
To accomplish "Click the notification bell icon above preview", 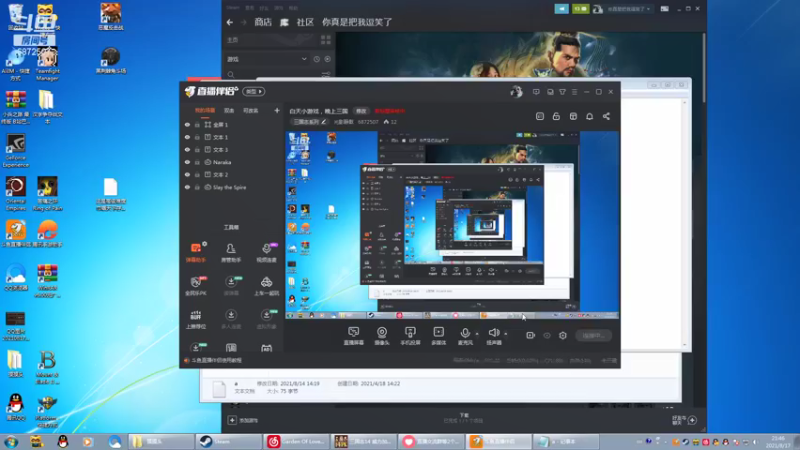I will (x=589, y=116).
